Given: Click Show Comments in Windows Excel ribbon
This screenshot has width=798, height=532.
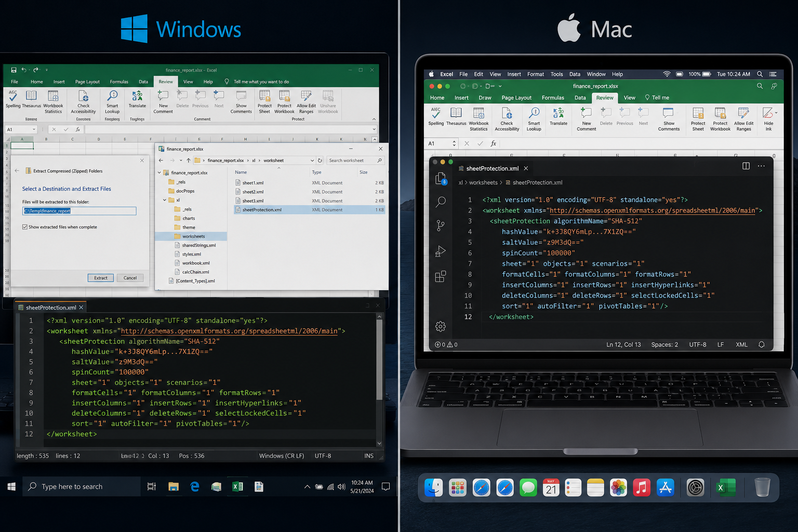Looking at the screenshot, I should point(241,102).
